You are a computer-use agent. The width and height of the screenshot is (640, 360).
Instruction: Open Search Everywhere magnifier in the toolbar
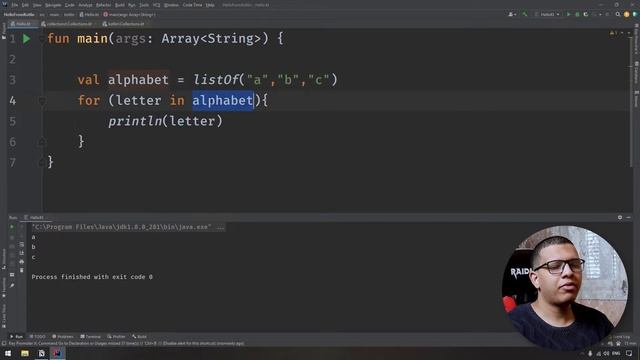pos(618,14)
